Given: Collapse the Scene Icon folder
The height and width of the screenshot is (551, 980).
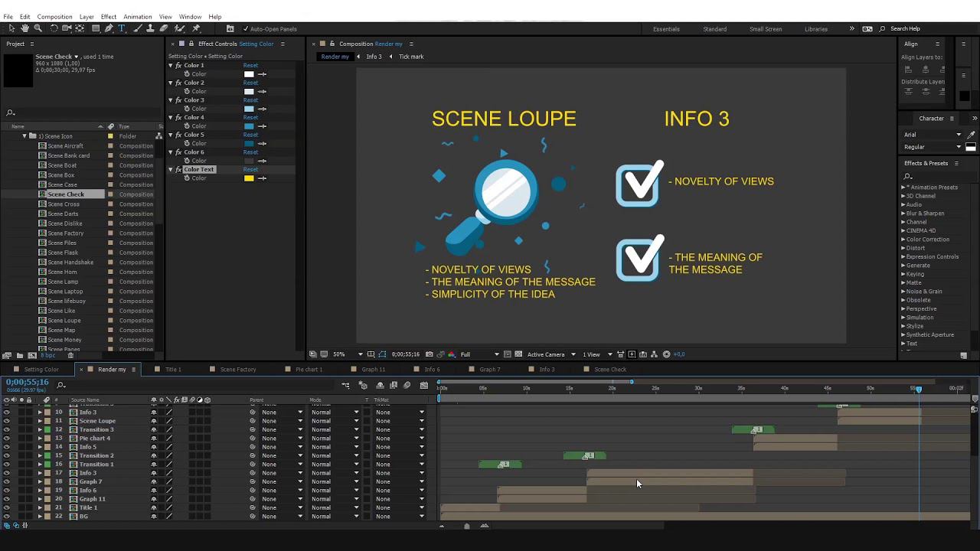Looking at the screenshot, I should point(24,136).
